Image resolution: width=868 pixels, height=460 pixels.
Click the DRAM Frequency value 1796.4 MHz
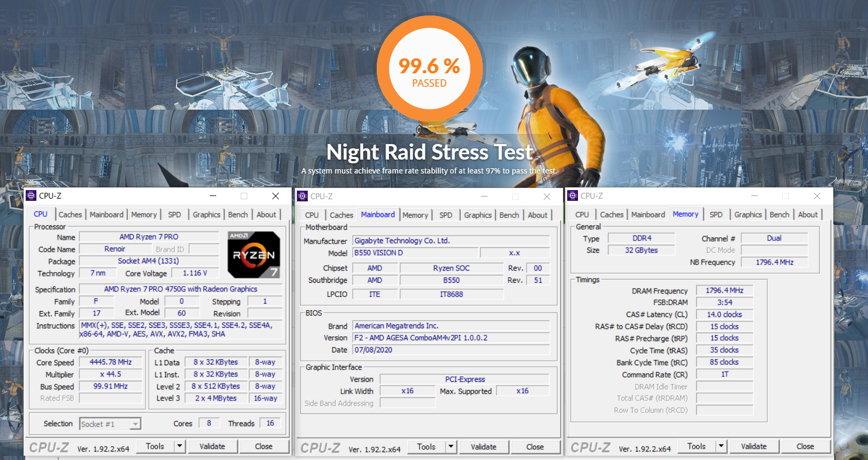(725, 290)
